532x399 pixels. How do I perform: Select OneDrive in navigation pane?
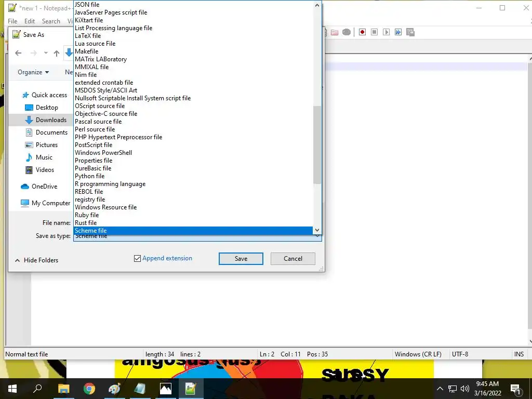pyautogui.click(x=39, y=187)
